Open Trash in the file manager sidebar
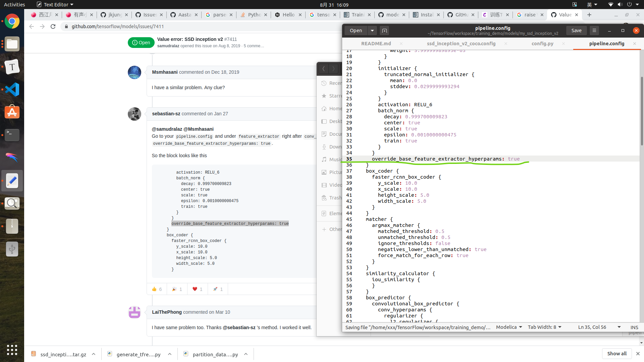 coord(335,198)
